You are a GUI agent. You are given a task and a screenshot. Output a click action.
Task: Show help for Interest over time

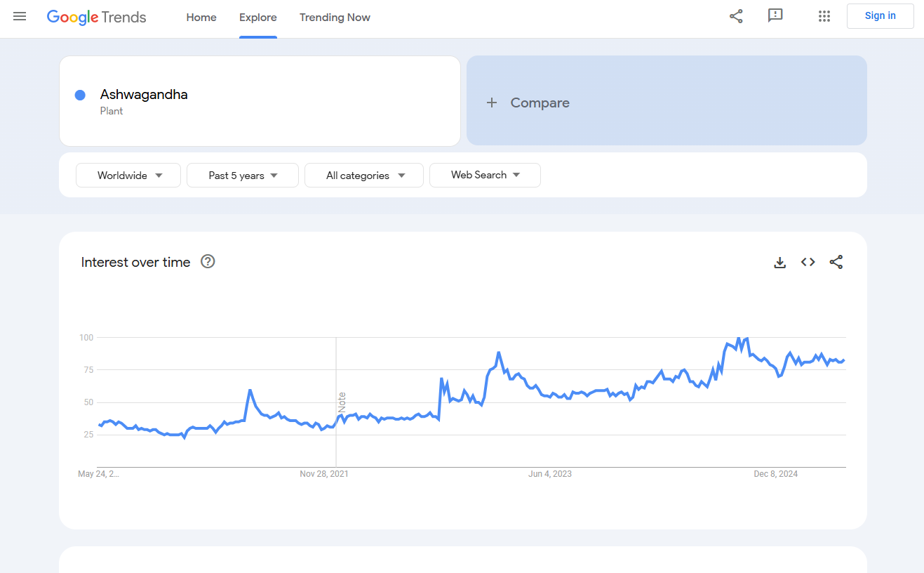208,262
